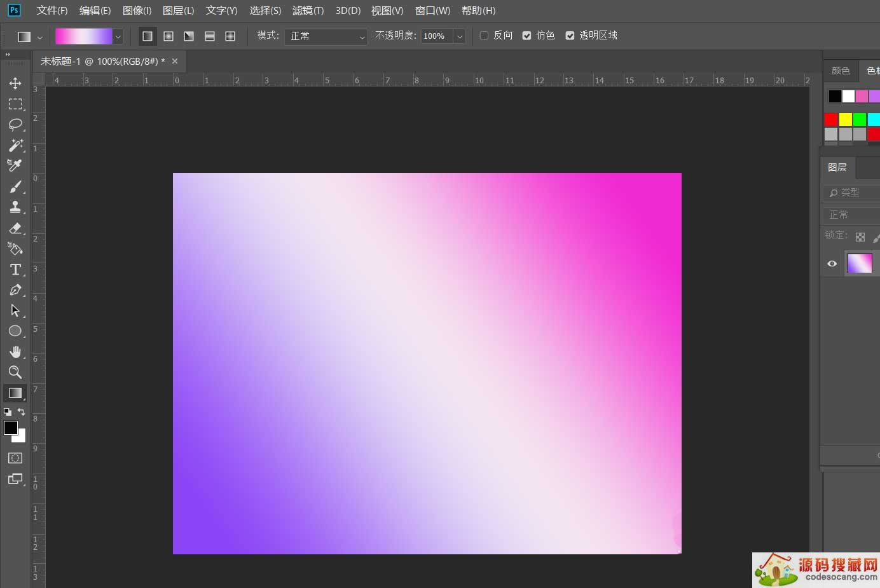Open the 文字(Y) menu
Viewport: 880px width, 588px height.
(x=221, y=11)
